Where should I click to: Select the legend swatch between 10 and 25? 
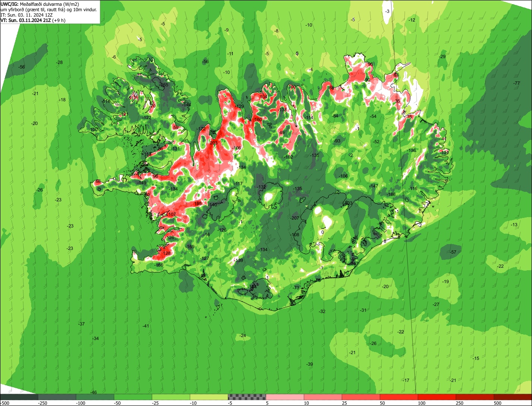click(323, 397)
